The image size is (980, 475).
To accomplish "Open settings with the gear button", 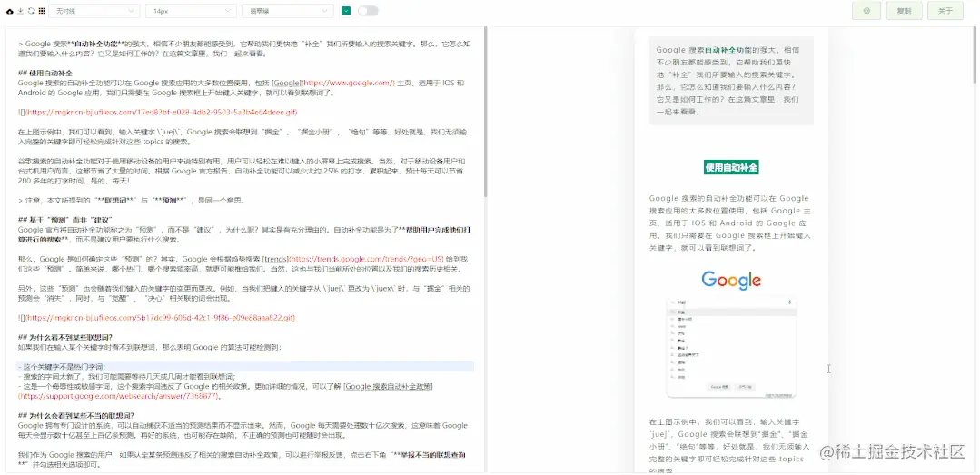I will [866, 11].
